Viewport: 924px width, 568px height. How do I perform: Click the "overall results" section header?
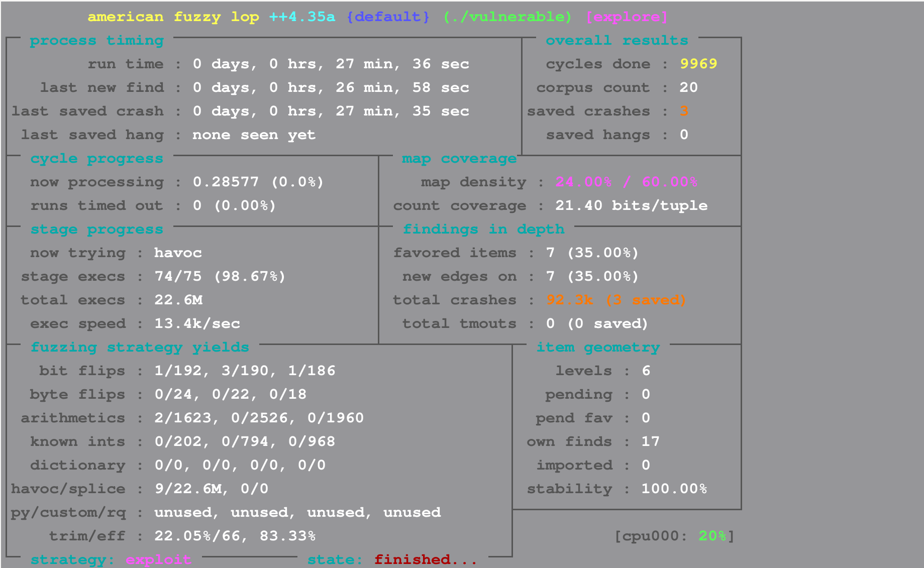click(617, 41)
